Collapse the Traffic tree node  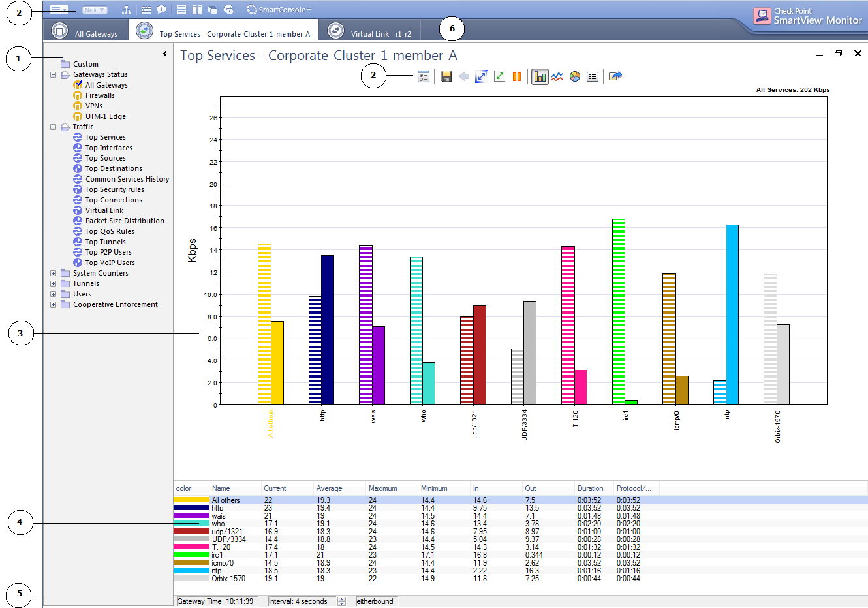54,127
